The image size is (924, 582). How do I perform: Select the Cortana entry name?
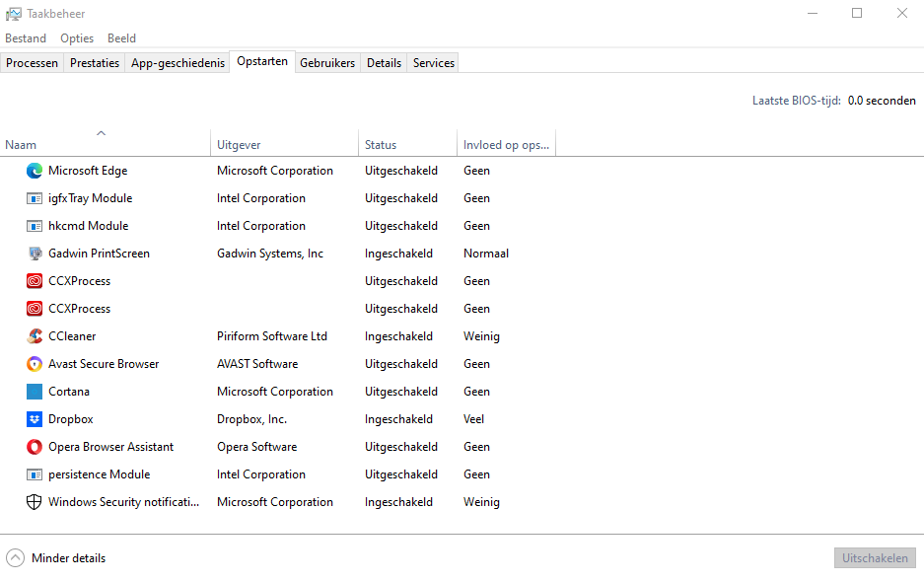(69, 392)
